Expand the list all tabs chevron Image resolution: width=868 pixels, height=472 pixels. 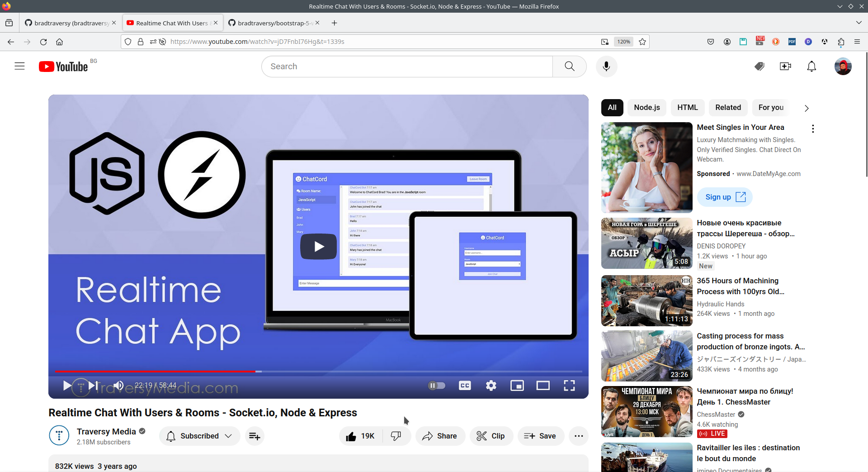tap(859, 23)
